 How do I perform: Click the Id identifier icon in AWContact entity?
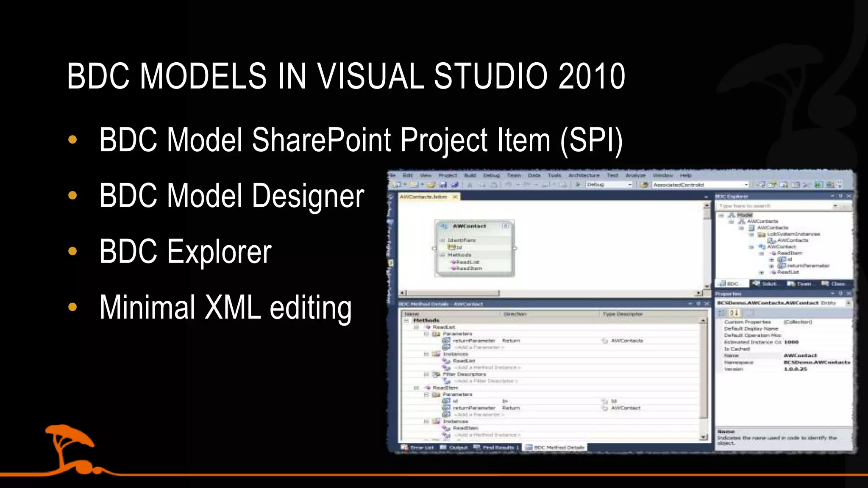point(451,247)
